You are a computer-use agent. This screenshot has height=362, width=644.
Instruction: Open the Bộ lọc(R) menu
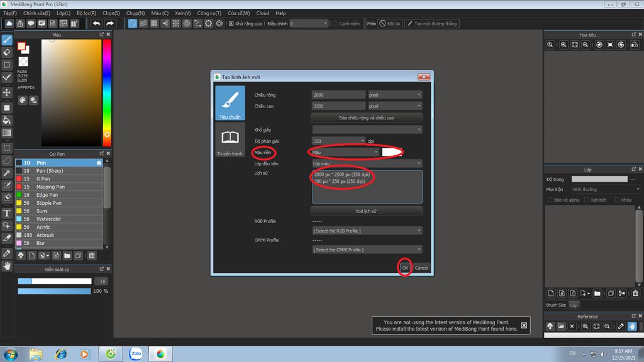(x=86, y=13)
